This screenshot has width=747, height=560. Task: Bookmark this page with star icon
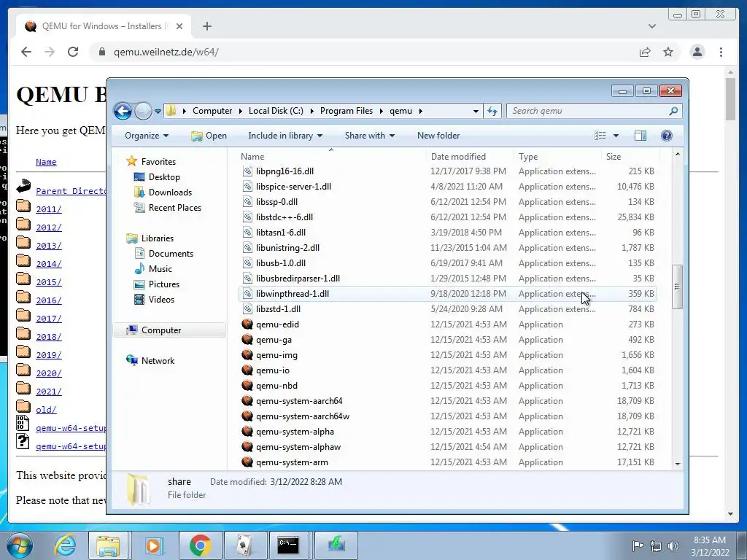click(x=668, y=52)
